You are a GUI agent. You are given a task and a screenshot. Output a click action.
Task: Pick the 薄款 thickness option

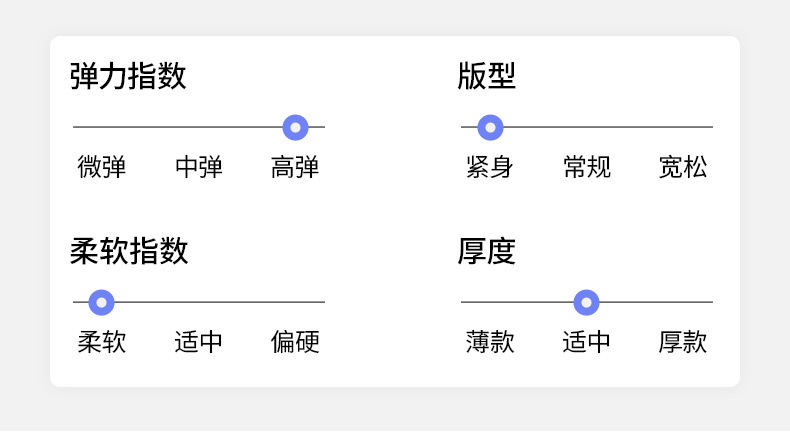tap(490, 342)
